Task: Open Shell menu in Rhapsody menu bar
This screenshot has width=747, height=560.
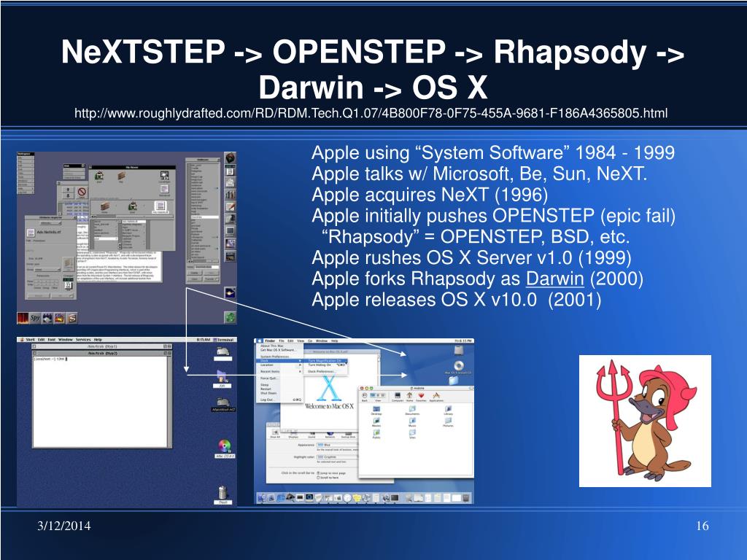Action: [31, 340]
